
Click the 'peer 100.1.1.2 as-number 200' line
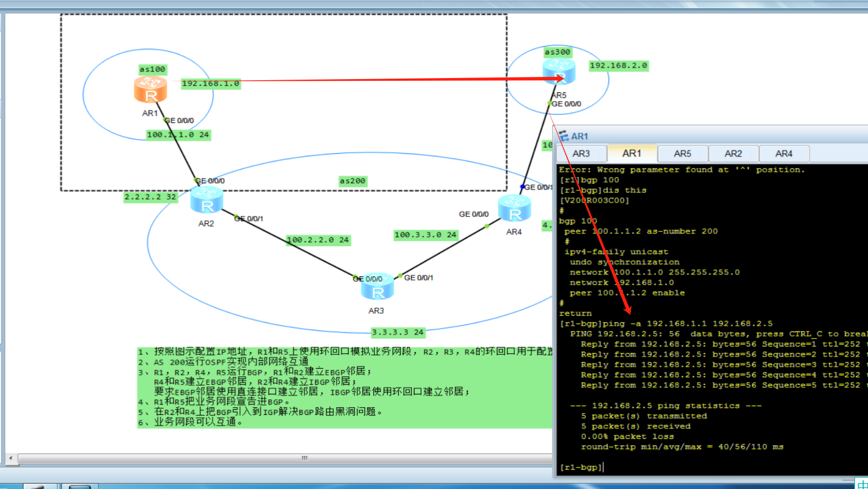(x=641, y=231)
